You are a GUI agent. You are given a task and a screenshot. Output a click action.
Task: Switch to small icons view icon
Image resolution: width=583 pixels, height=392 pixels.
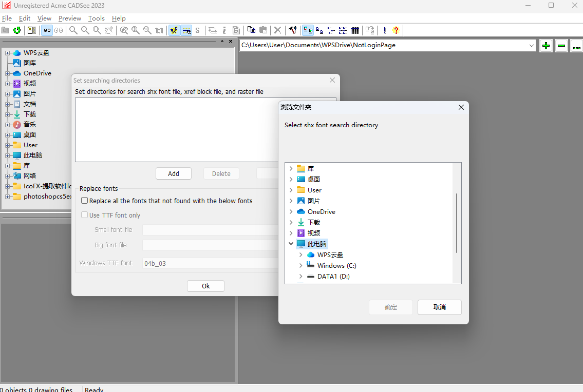click(319, 30)
